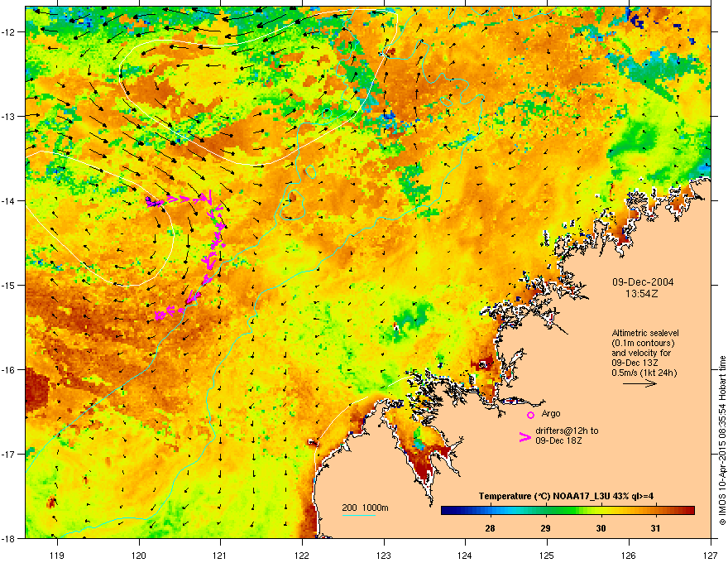Click the longitude axis label 125

[547, 555]
